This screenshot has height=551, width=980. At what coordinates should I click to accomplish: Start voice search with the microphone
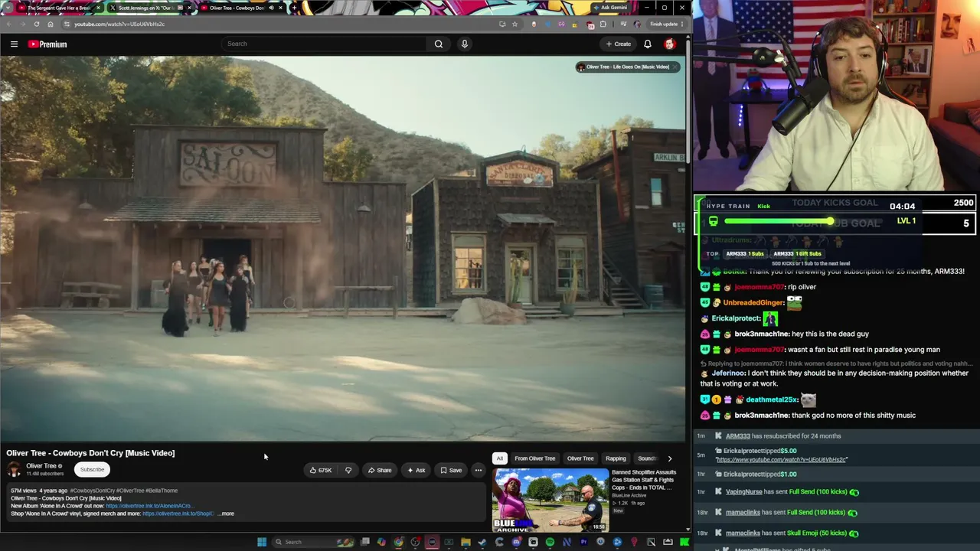click(464, 44)
